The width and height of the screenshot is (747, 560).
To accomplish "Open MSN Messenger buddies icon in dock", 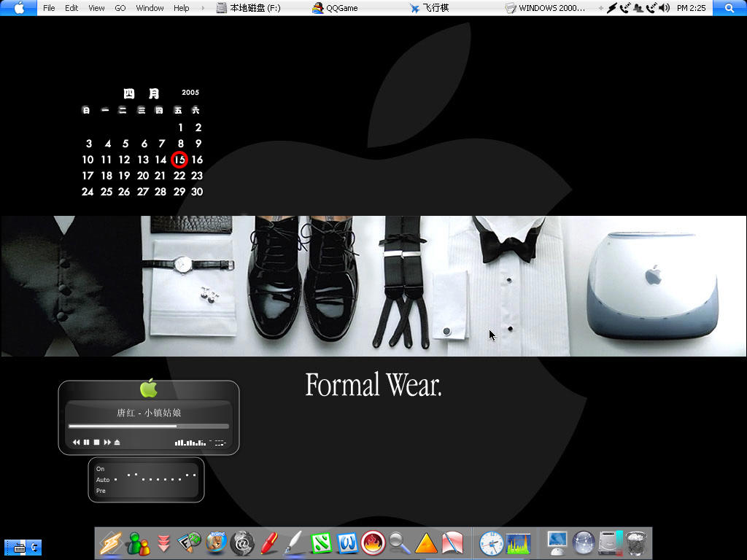I will coord(137,542).
